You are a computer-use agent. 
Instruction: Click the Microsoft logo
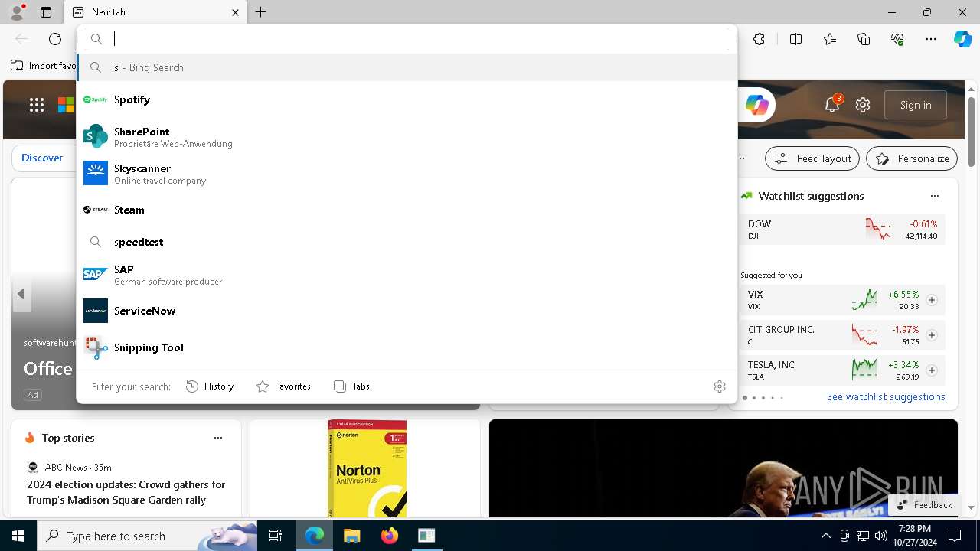66,105
